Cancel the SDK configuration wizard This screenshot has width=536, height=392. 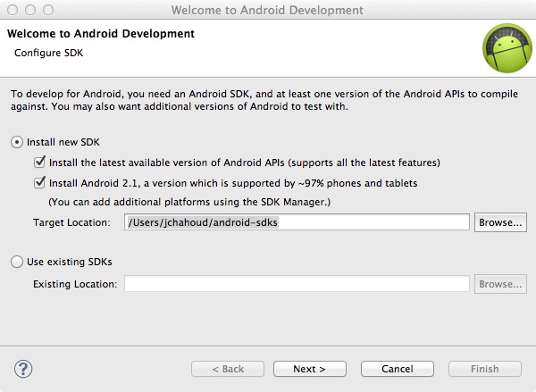coord(397,369)
